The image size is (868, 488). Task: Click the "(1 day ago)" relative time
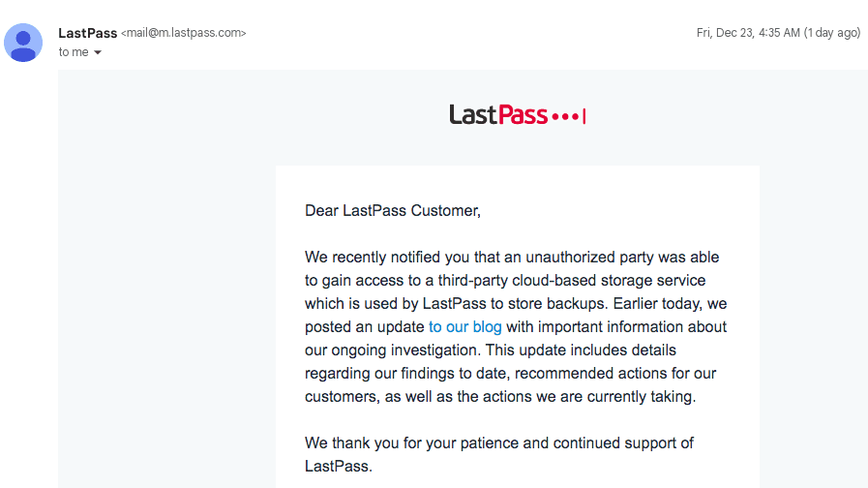(832, 33)
